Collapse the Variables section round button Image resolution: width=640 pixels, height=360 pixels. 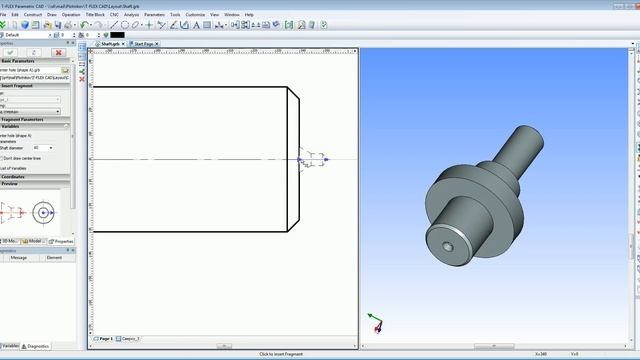(x=67, y=126)
